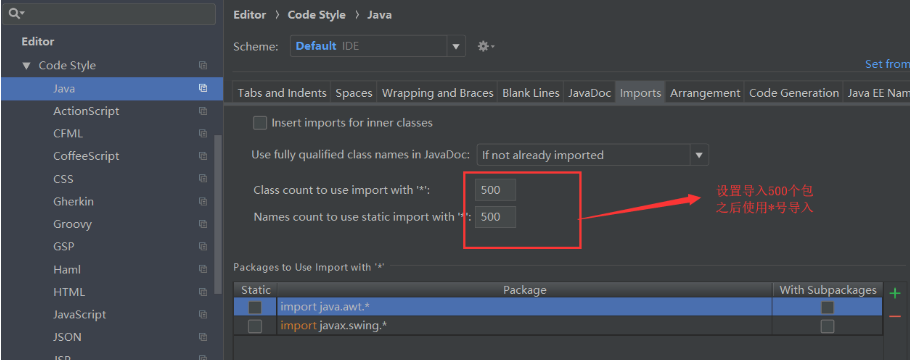Toggle With Subpackages for javax.swing row
The height and width of the screenshot is (360, 910).
828,326
